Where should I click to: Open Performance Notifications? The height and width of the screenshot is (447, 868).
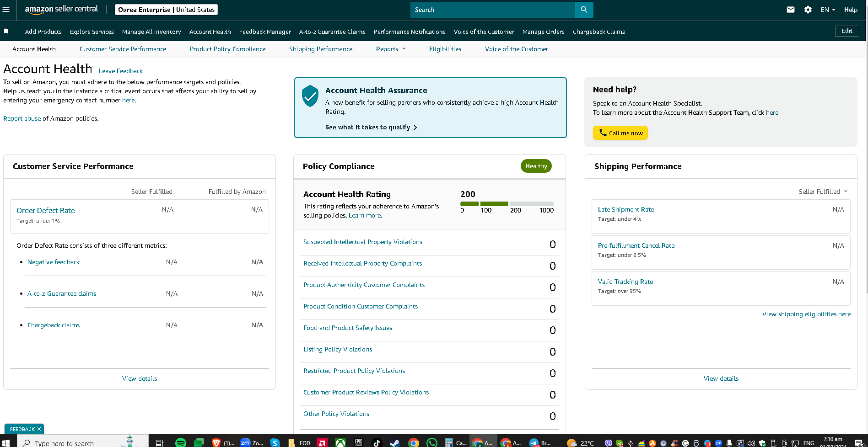[x=410, y=32]
